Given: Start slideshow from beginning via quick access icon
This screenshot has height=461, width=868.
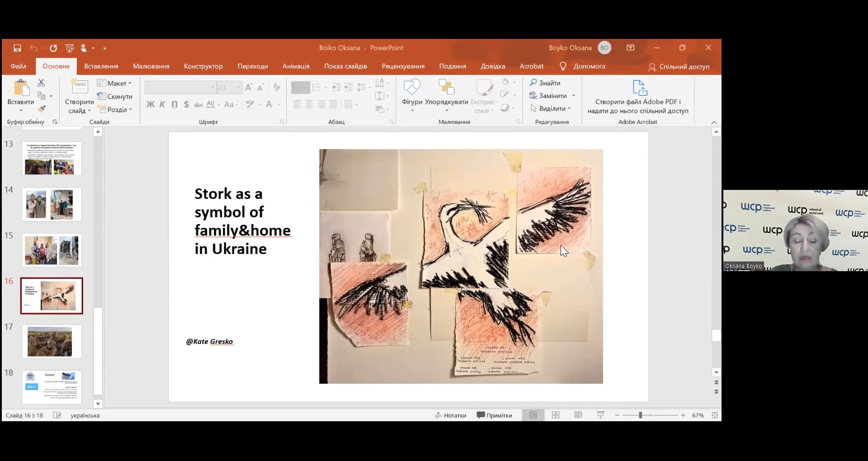Looking at the screenshot, I should click(x=70, y=48).
